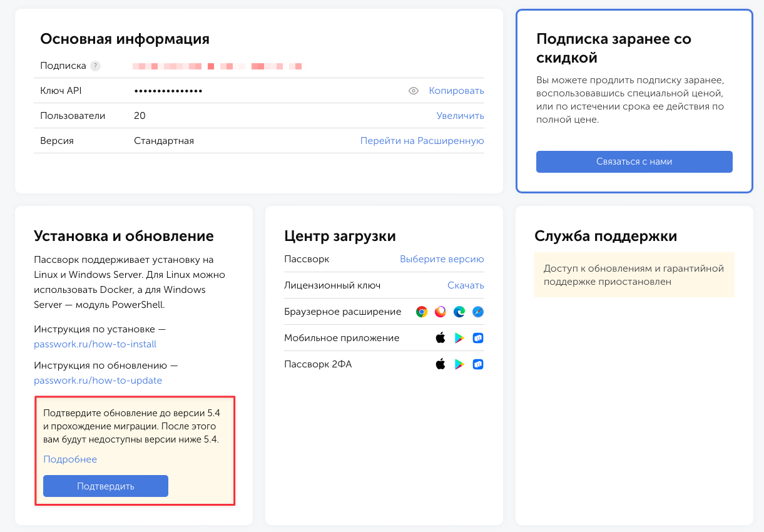The height and width of the screenshot is (532, 764).
Task: Download Пассворк 2ФА from Google Play
Action: pyautogui.click(x=459, y=364)
